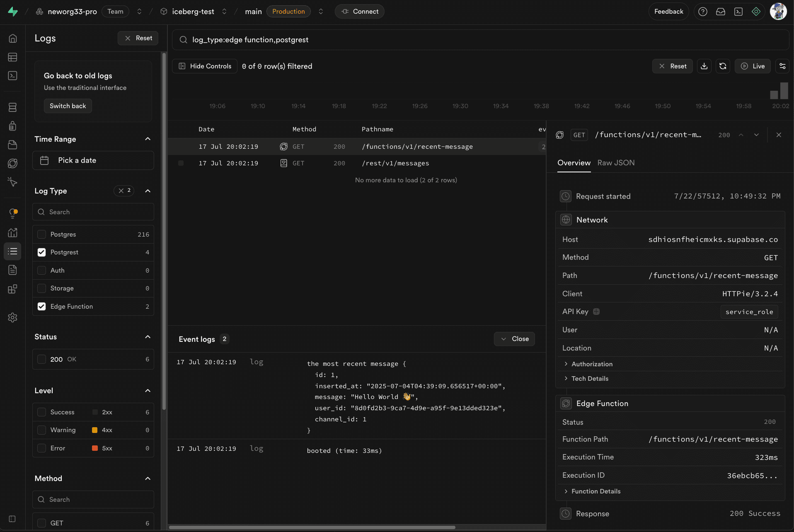
Task: Open the Reports chart sidebar icon
Action: tap(12, 232)
